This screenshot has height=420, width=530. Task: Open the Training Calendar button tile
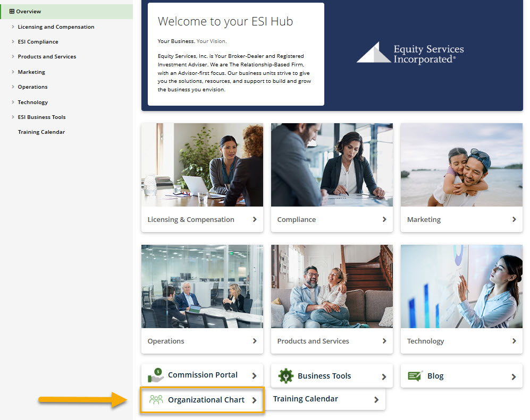tap(325, 399)
